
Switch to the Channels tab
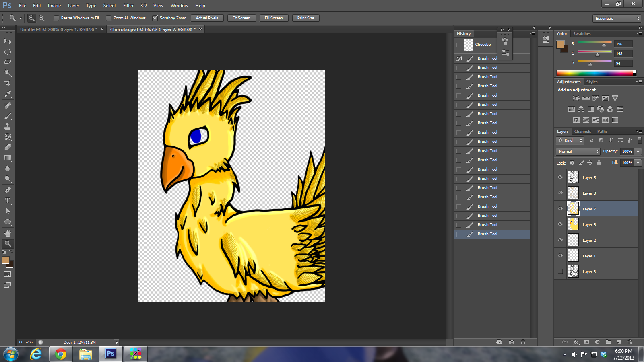582,132
